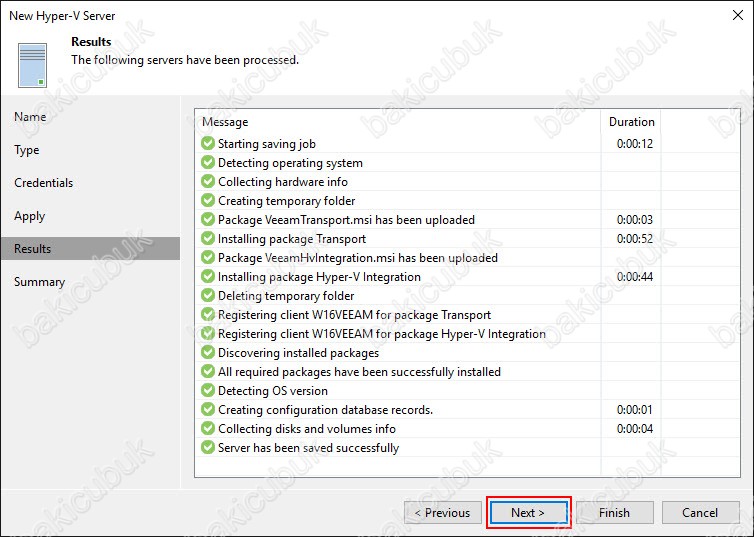Click success icon for Detecting OS version
Image resolution: width=754 pixels, height=537 pixels.
click(x=208, y=390)
